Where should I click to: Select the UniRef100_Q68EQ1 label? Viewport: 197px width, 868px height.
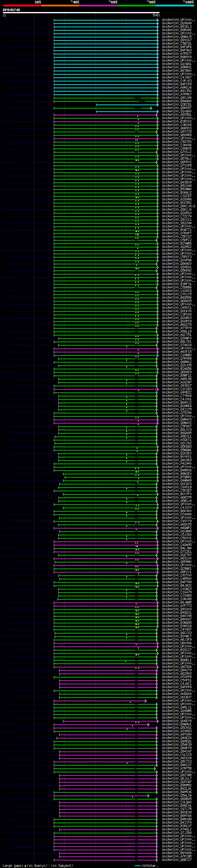(x=177, y=742)
